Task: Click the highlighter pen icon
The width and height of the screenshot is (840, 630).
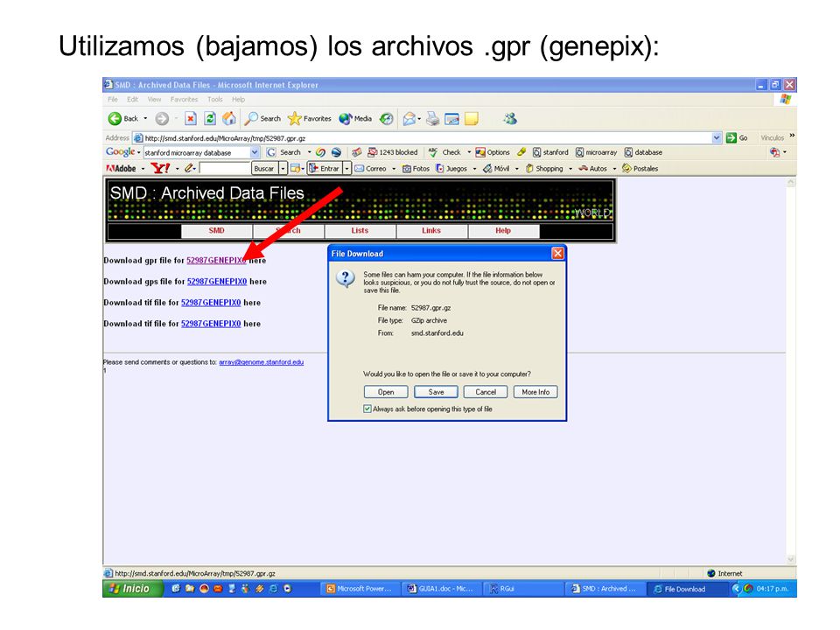Action: coord(521,152)
